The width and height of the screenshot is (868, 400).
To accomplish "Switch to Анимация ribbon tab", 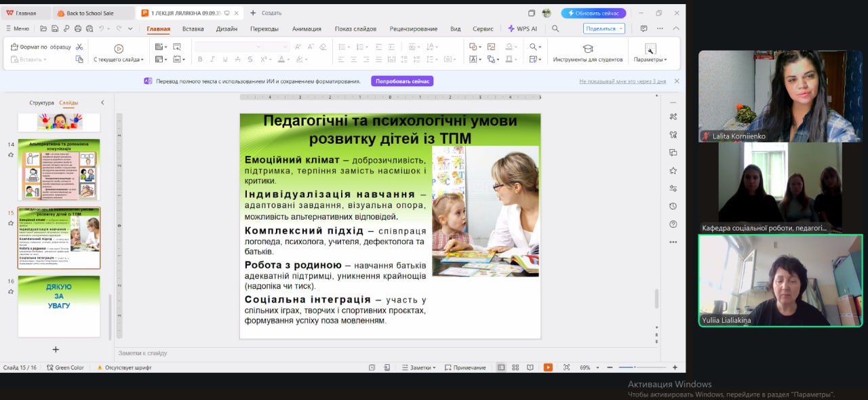I will [x=307, y=28].
